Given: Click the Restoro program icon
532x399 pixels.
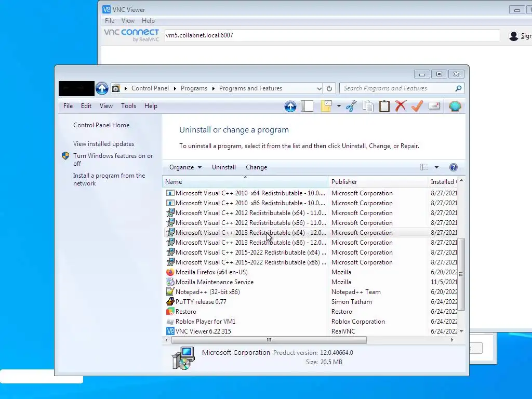Looking at the screenshot, I should tap(170, 312).
